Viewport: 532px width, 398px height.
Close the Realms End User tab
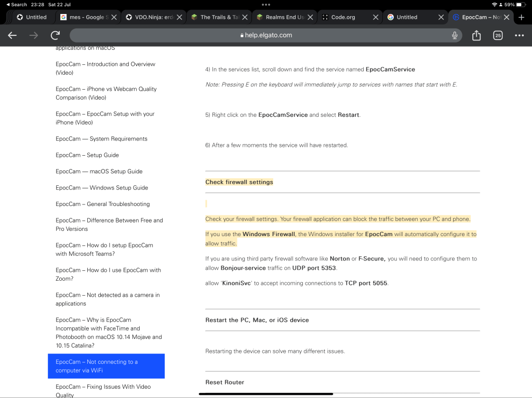[310, 17]
